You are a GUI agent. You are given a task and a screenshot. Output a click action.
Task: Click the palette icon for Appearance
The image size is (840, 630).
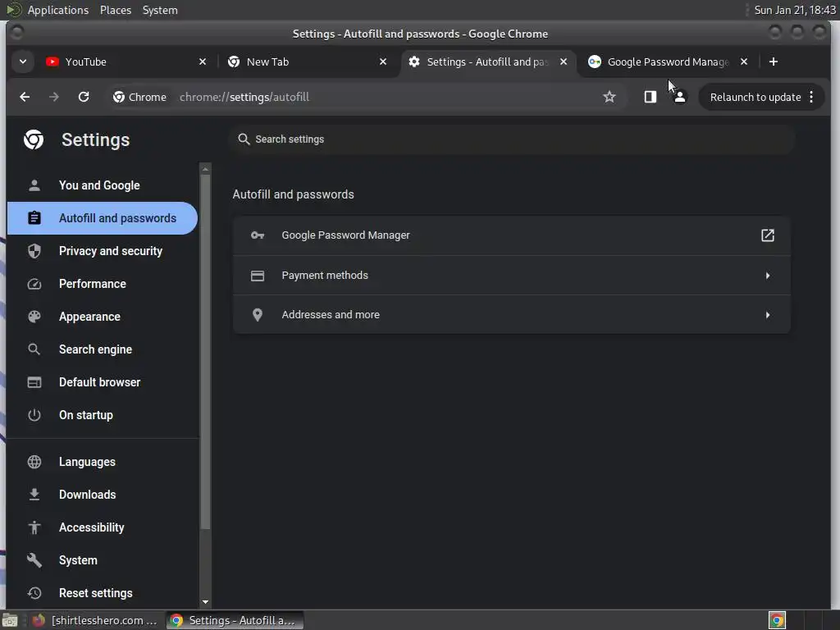[x=34, y=317]
